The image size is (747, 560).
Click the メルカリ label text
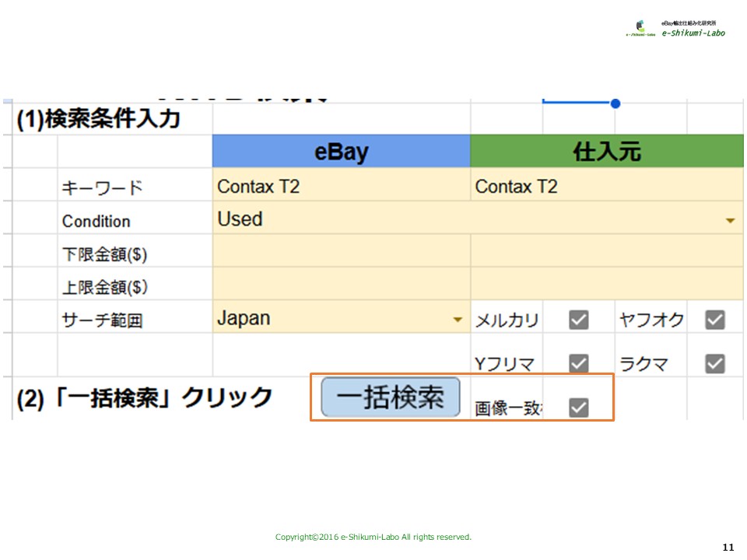pyautogui.click(x=507, y=320)
